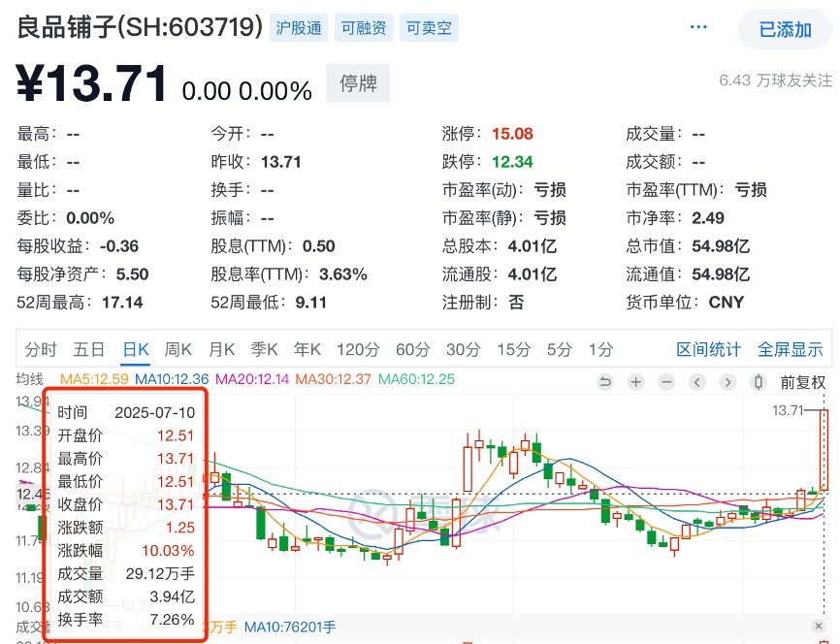This screenshot has height=644, width=840.
Task: Close the volume panel with X icon
Action: point(818,626)
